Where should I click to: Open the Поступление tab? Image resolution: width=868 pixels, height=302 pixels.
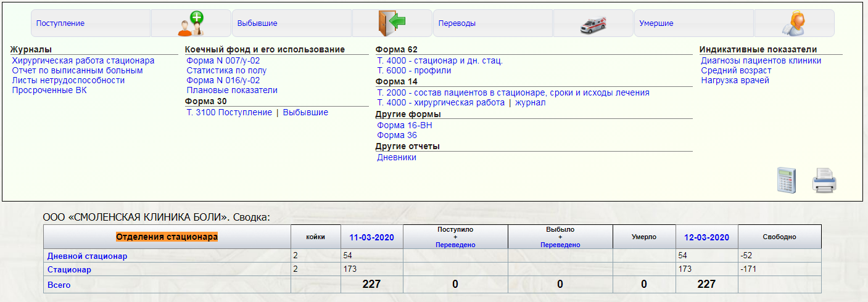click(x=60, y=23)
